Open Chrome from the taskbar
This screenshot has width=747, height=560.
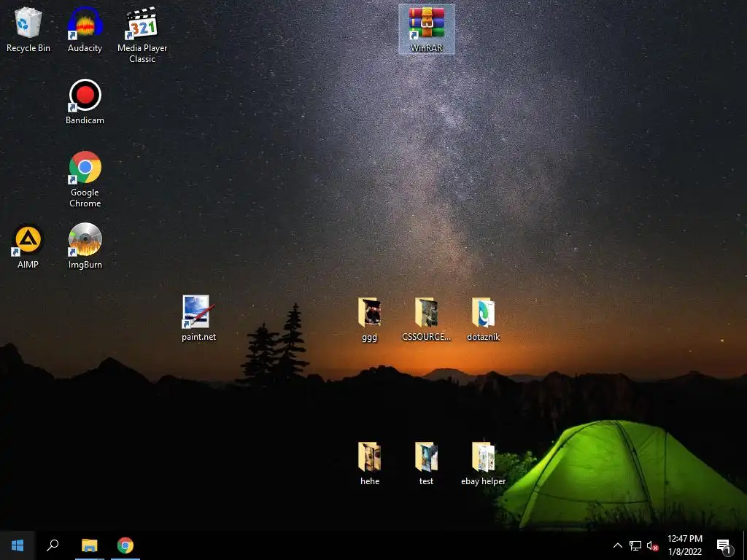(x=125, y=545)
